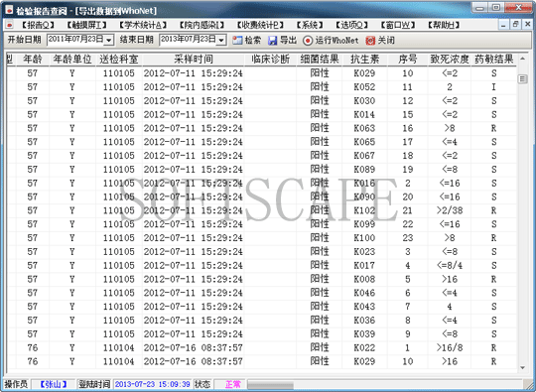This screenshot has height=392, width=536.
Task: Click department 110104 in K022 row
Action: pos(119,347)
